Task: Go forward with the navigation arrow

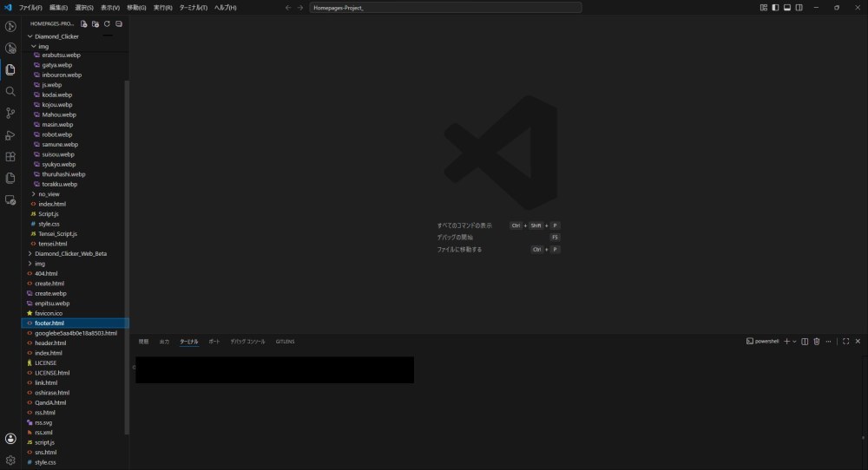Action: (x=300, y=8)
